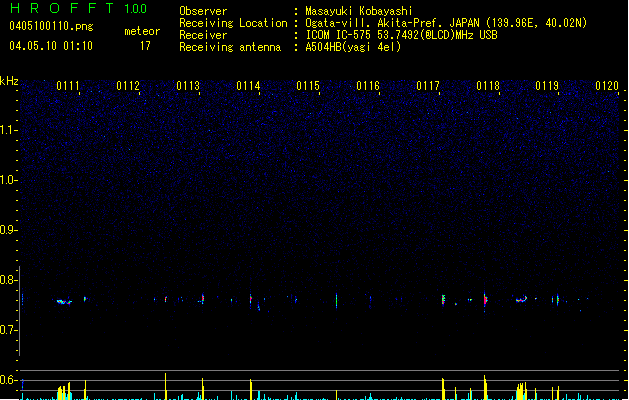This screenshot has width=629, height=400.
Task: Select the file name 0405100110.png
Action: (x=51, y=26)
